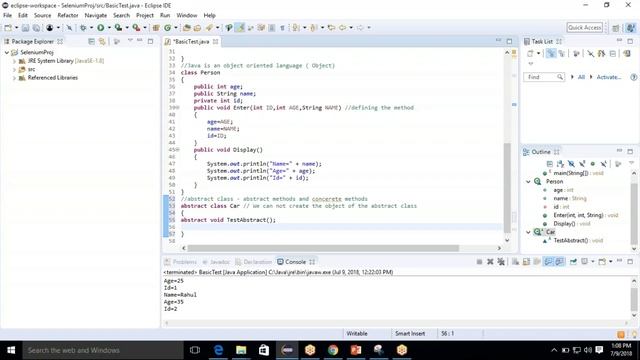Expand the JRE System Library node

14,61
